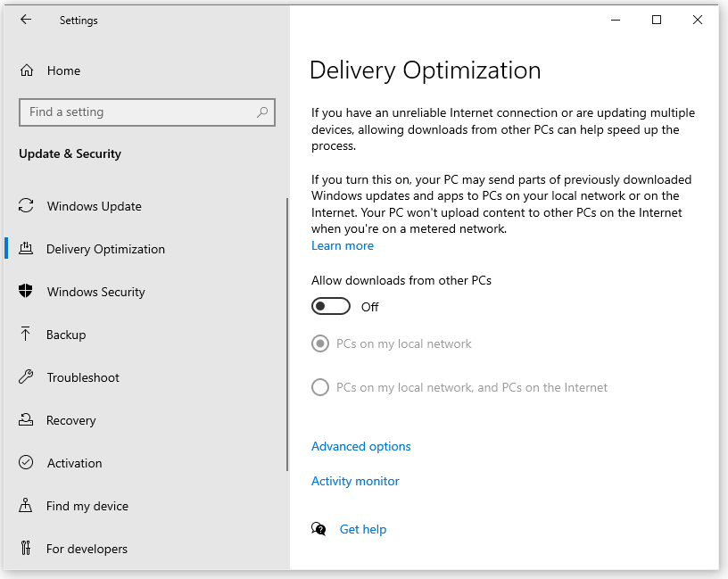Open the Learn more link

[343, 245]
